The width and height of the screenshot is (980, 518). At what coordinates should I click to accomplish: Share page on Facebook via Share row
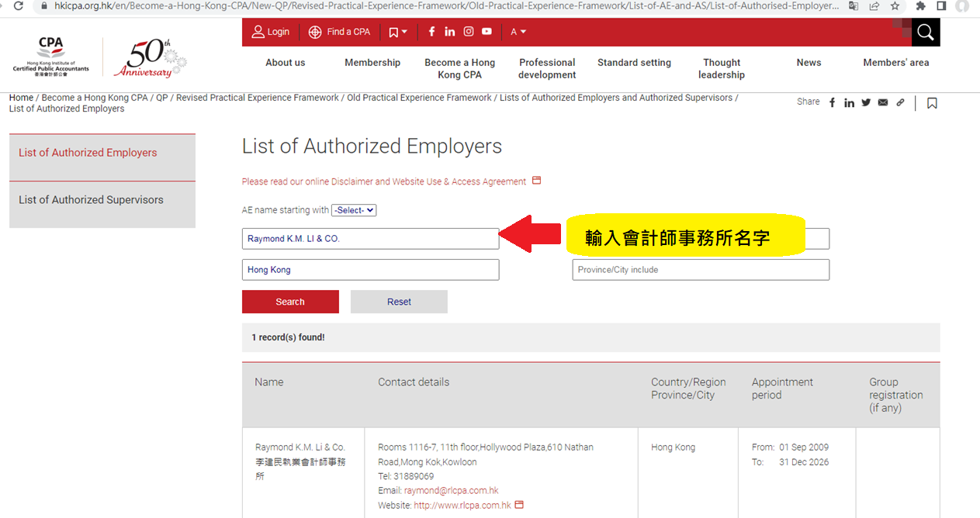(833, 102)
